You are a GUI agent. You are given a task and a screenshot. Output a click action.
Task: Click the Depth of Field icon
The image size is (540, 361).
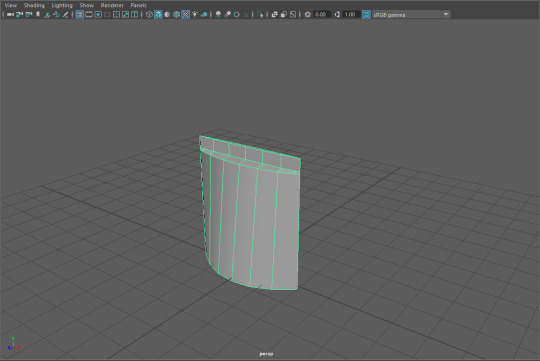[246, 14]
